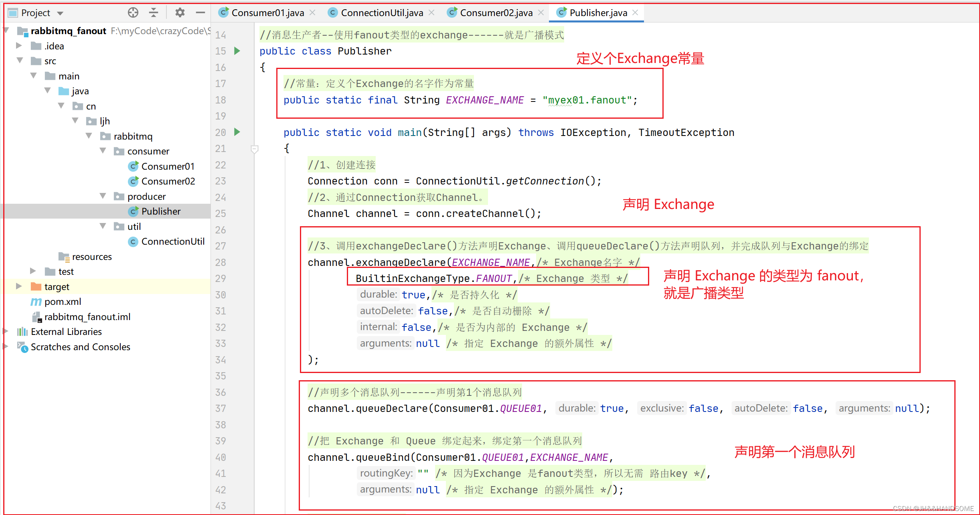This screenshot has height=515, width=980.
Task: Open Project panel settings gear
Action: pos(180,13)
